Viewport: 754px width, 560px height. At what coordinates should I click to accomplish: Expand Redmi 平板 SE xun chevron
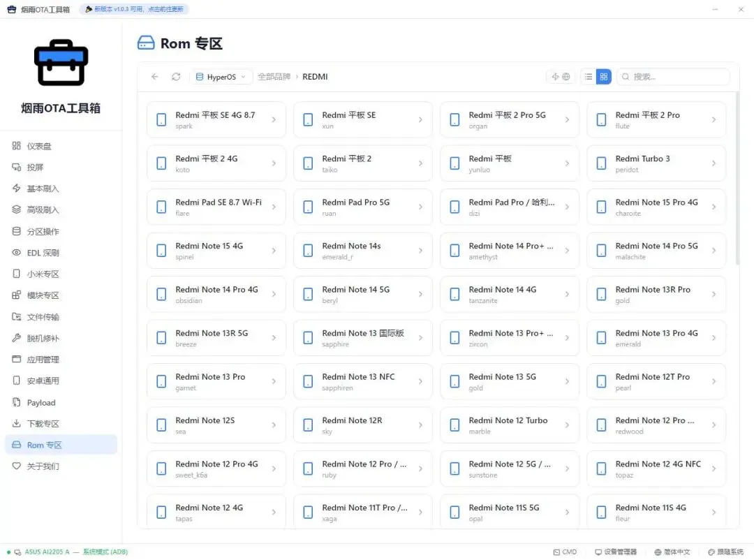[x=420, y=119]
